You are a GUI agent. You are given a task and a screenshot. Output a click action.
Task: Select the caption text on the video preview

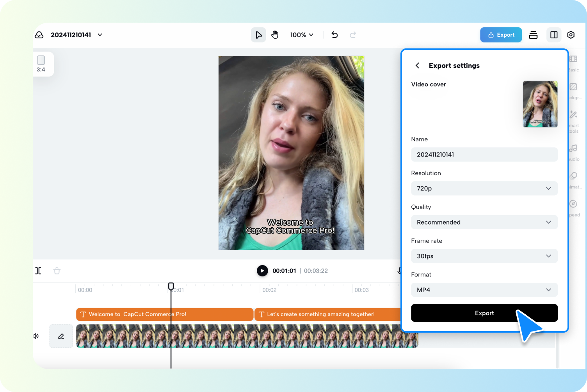290,226
